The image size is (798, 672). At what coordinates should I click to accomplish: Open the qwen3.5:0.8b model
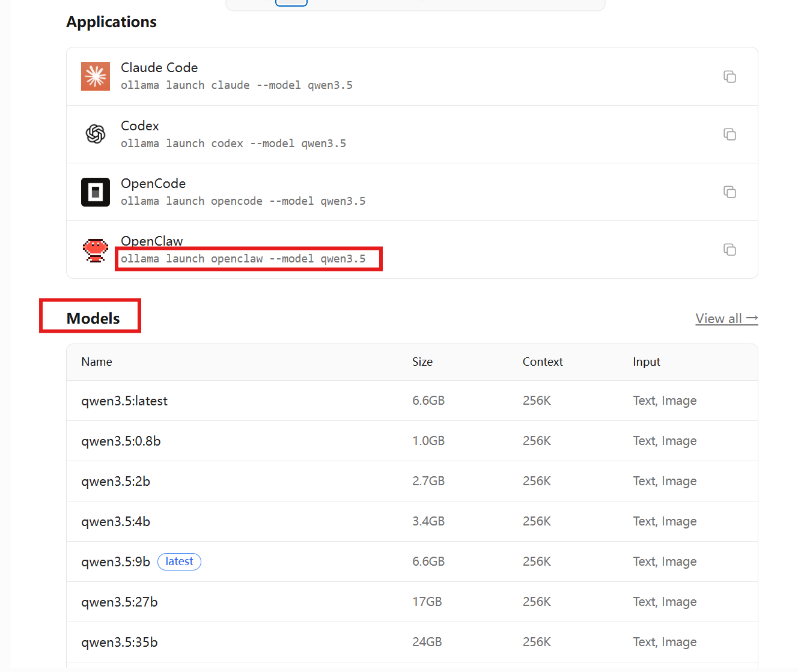121,441
